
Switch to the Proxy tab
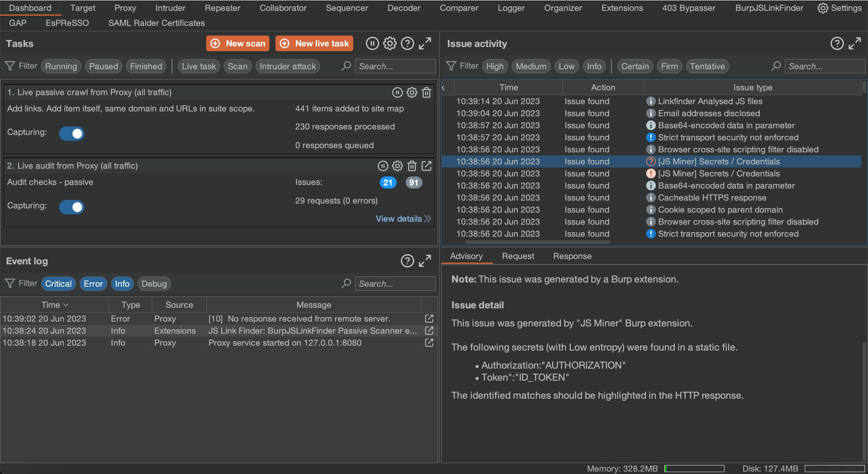click(125, 8)
